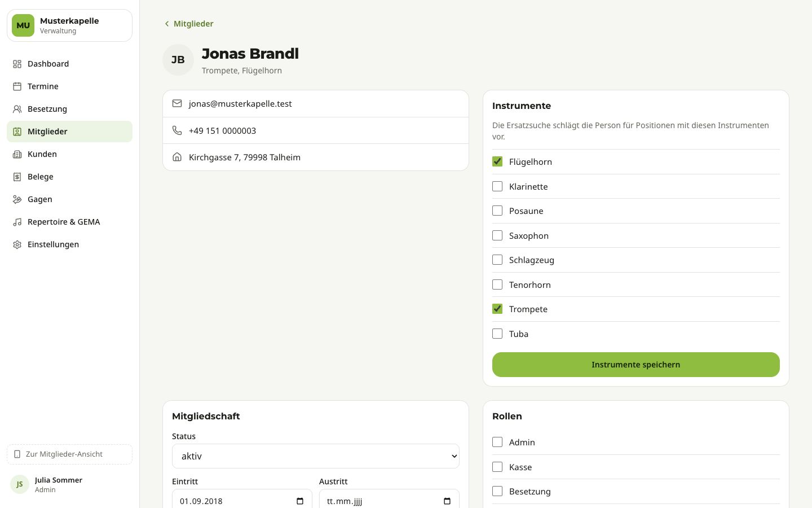This screenshot has height=508, width=812.
Task: Open the Belege section
Action: coord(69,177)
